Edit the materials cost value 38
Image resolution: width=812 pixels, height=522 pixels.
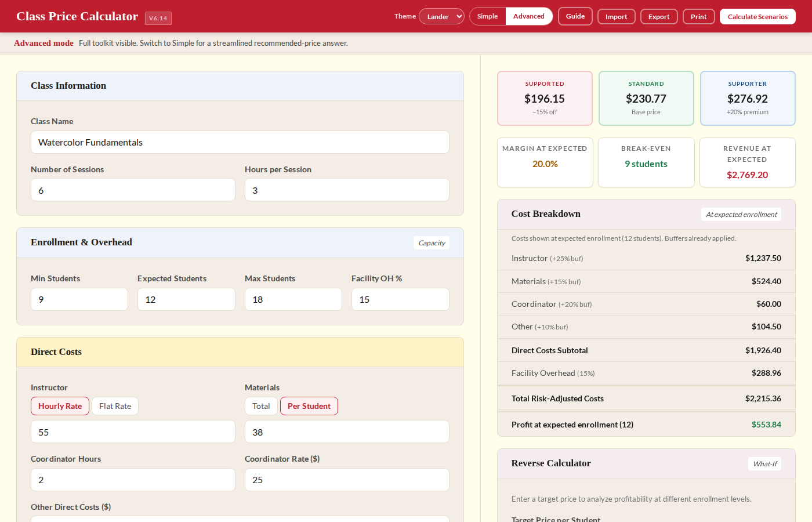point(347,432)
